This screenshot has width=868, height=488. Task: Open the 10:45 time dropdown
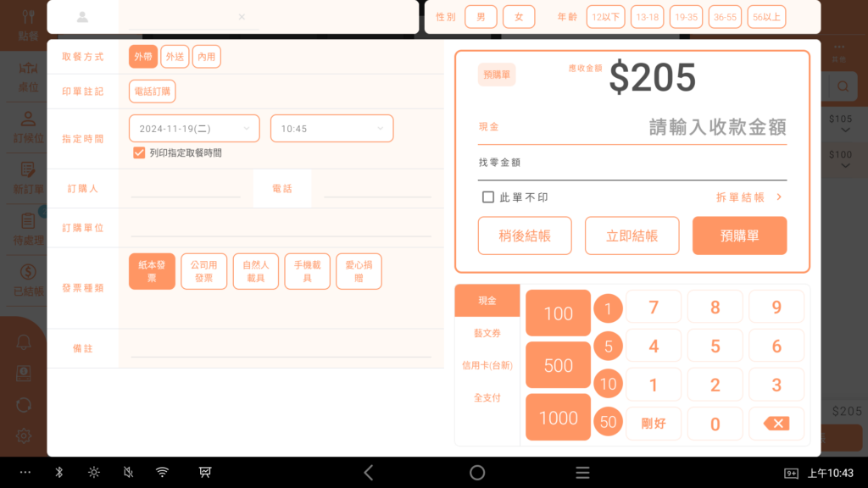331,129
